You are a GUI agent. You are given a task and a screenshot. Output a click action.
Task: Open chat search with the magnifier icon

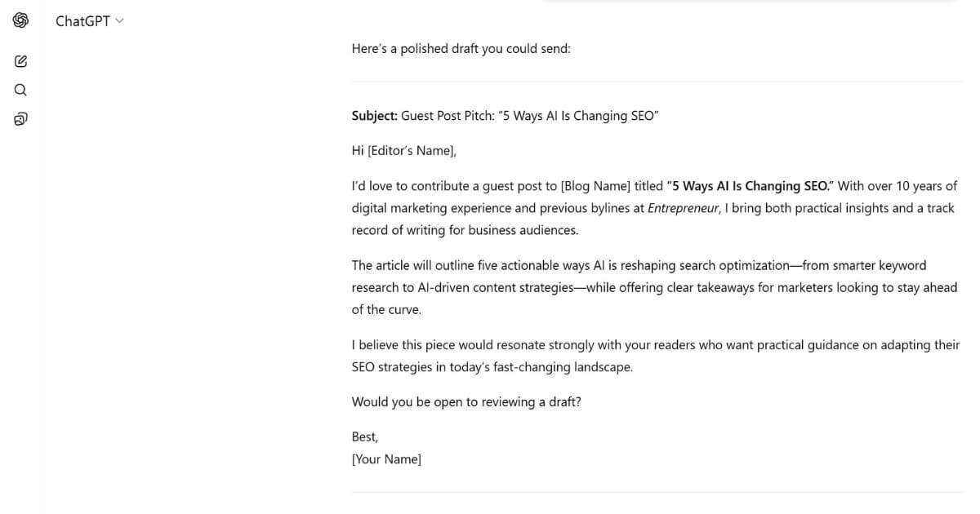click(20, 90)
